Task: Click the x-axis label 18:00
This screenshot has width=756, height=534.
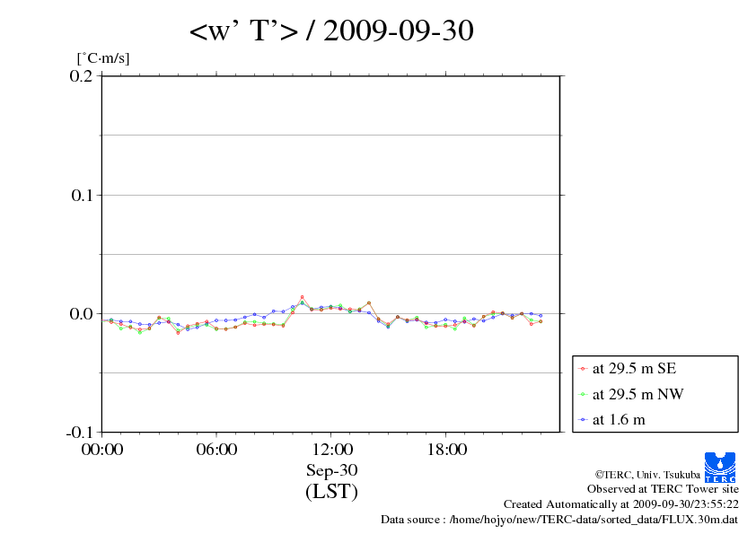Action: click(446, 450)
